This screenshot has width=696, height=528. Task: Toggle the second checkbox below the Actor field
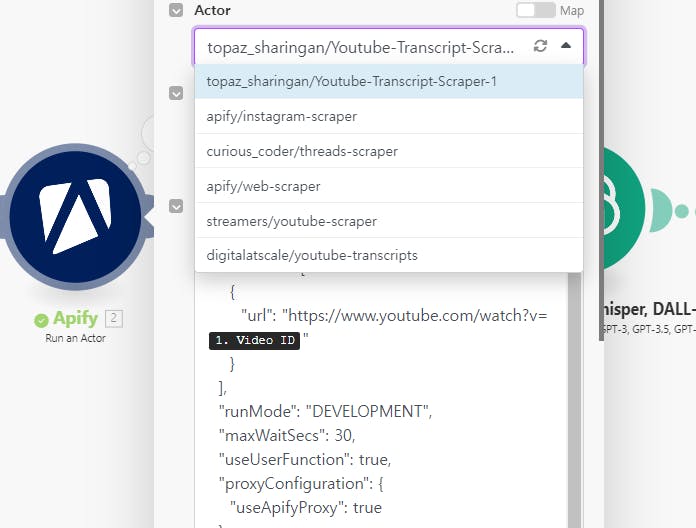click(176, 93)
